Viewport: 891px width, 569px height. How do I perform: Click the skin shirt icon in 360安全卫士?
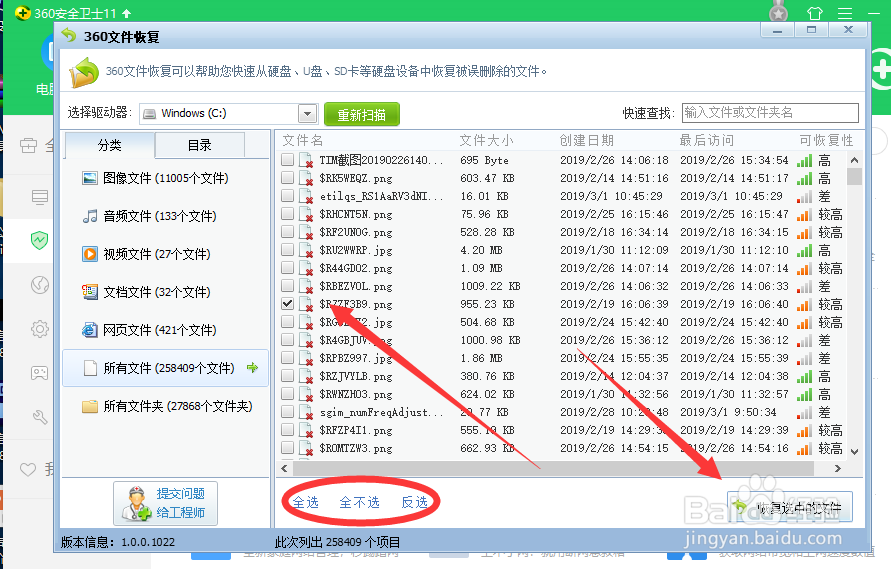coord(814,13)
